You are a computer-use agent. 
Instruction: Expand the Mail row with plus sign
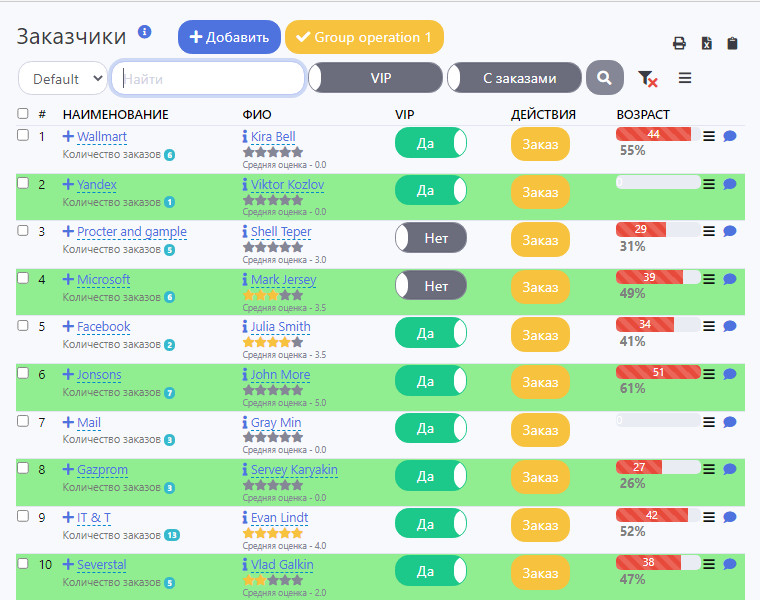click(68, 422)
